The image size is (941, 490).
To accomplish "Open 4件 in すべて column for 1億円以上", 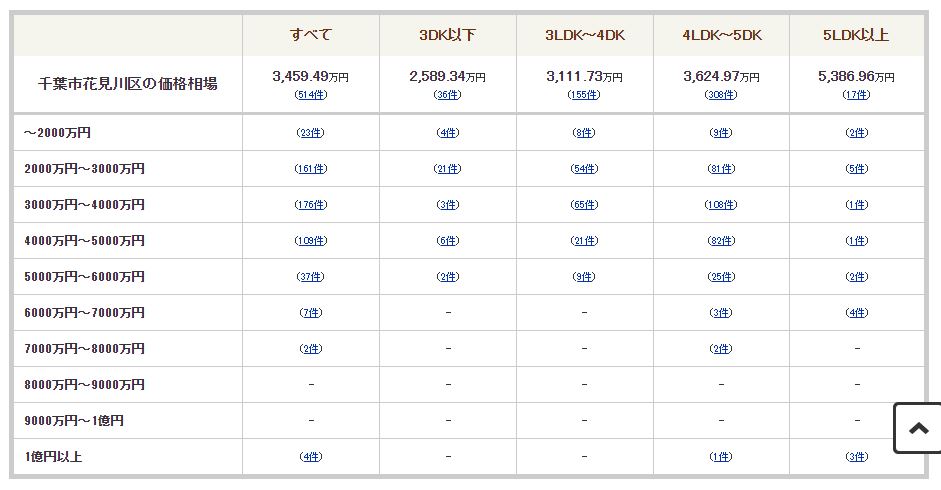I will 310,457.
